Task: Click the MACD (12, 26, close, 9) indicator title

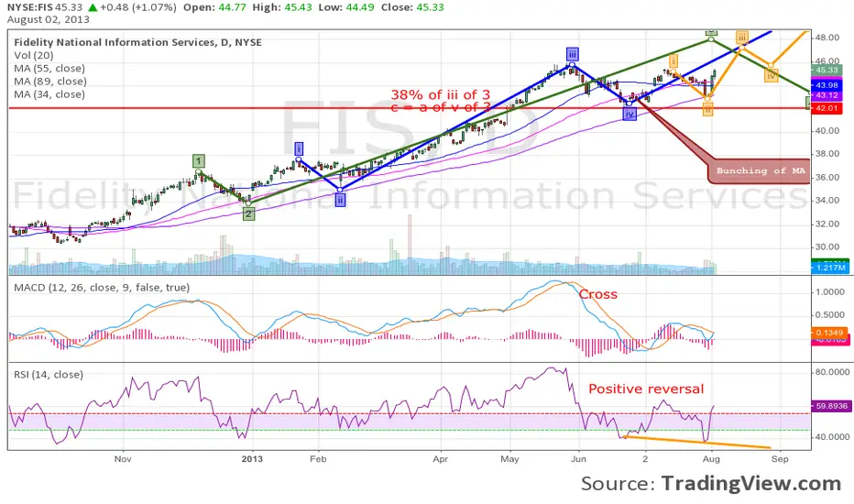Action: click(102, 287)
